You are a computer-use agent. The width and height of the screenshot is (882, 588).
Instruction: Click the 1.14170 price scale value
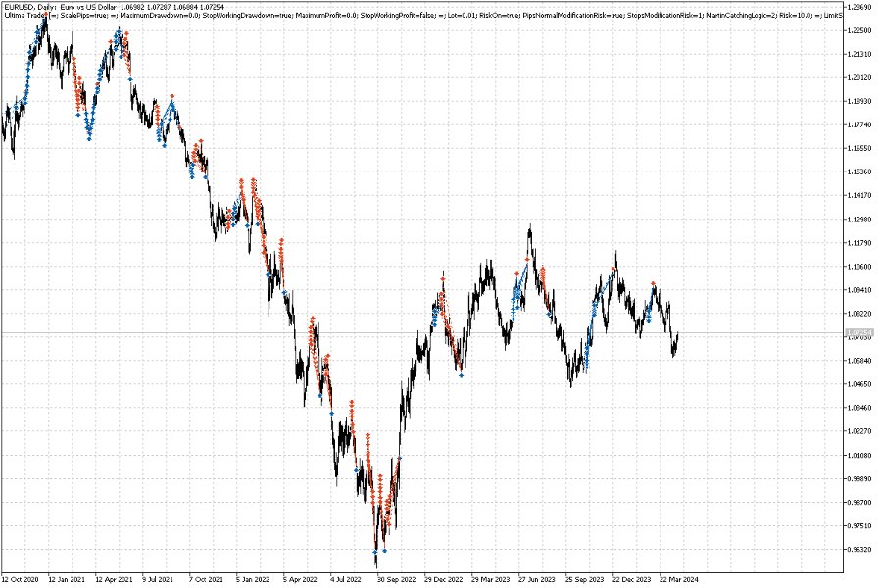coord(859,196)
